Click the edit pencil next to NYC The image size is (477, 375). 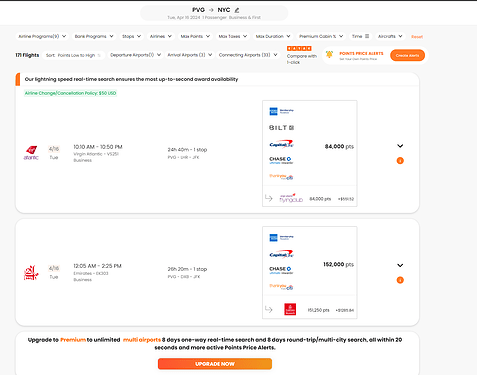237,10
